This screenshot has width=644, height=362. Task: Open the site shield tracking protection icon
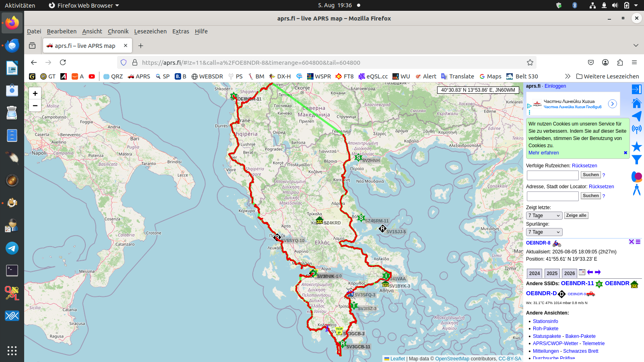coord(124,62)
